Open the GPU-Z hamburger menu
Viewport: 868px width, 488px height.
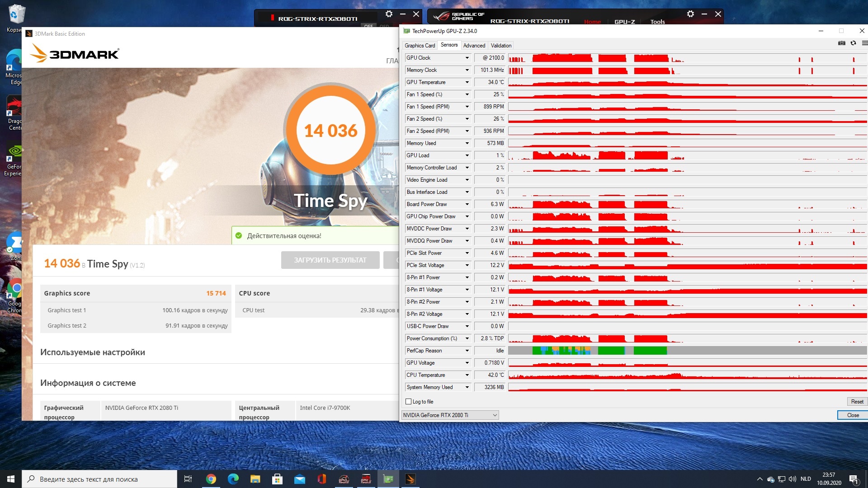pos(864,43)
